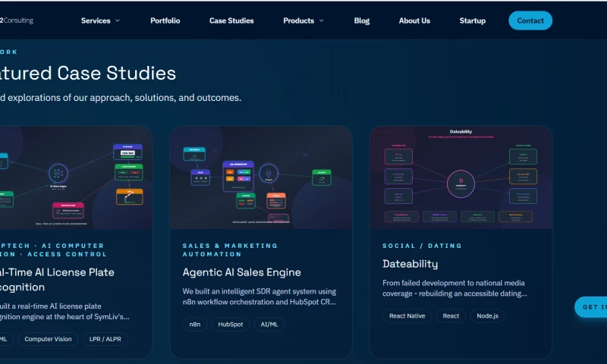607x364 pixels.
Task: Select the React tag
Action: coord(451,315)
